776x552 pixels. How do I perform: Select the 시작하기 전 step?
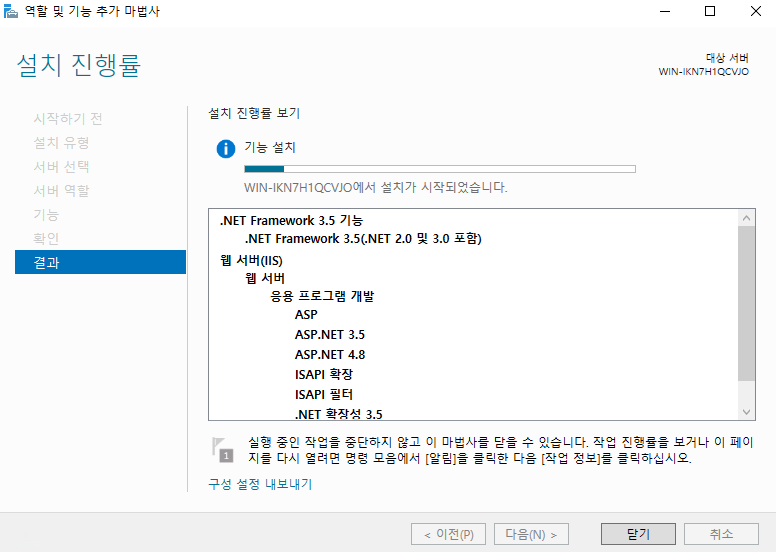pyautogui.click(x=68, y=118)
